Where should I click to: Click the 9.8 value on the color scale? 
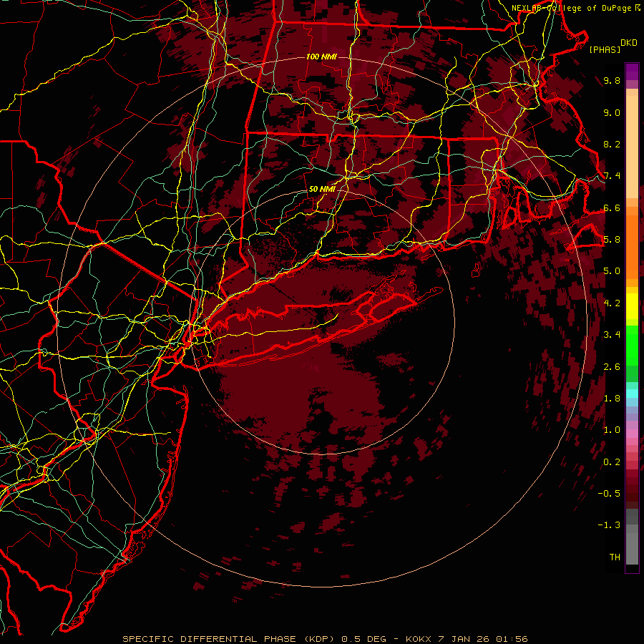tap(612, 81)
